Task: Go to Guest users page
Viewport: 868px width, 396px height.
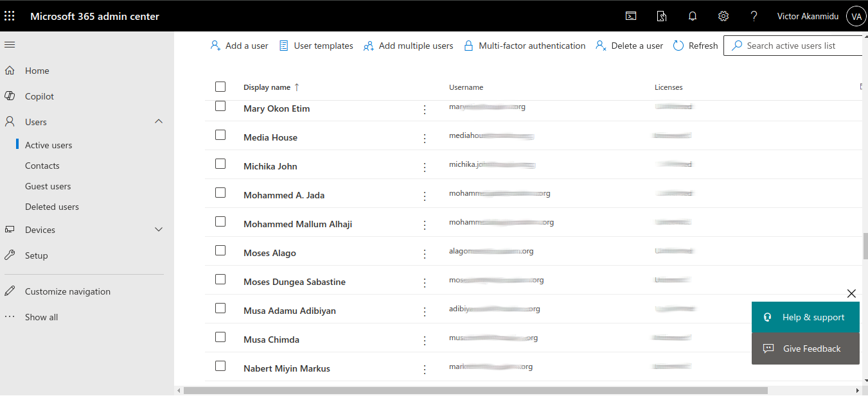Action: (x=48, y=186)
